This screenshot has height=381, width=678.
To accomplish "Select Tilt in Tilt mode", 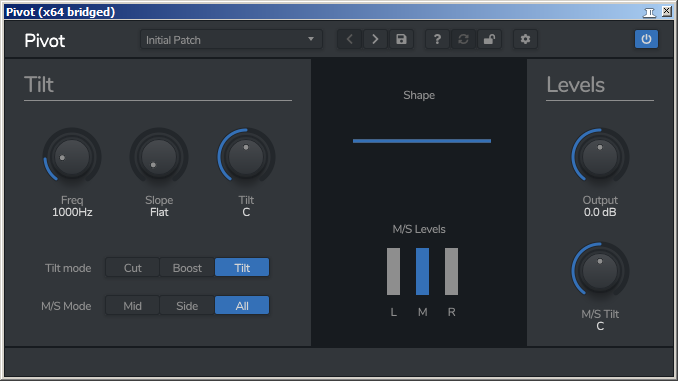I will click(242, 268).
